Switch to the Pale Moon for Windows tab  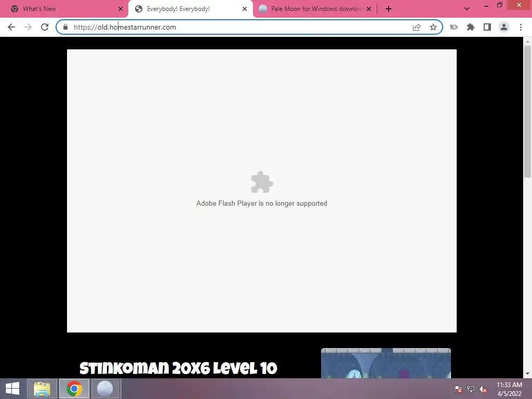coord(315,9)
